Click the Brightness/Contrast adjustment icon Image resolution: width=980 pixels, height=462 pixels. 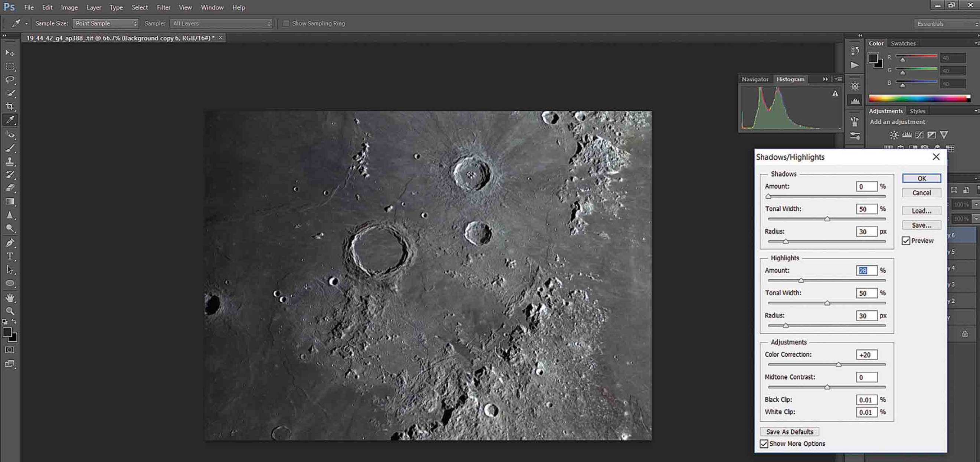click(x=894, y=135)
